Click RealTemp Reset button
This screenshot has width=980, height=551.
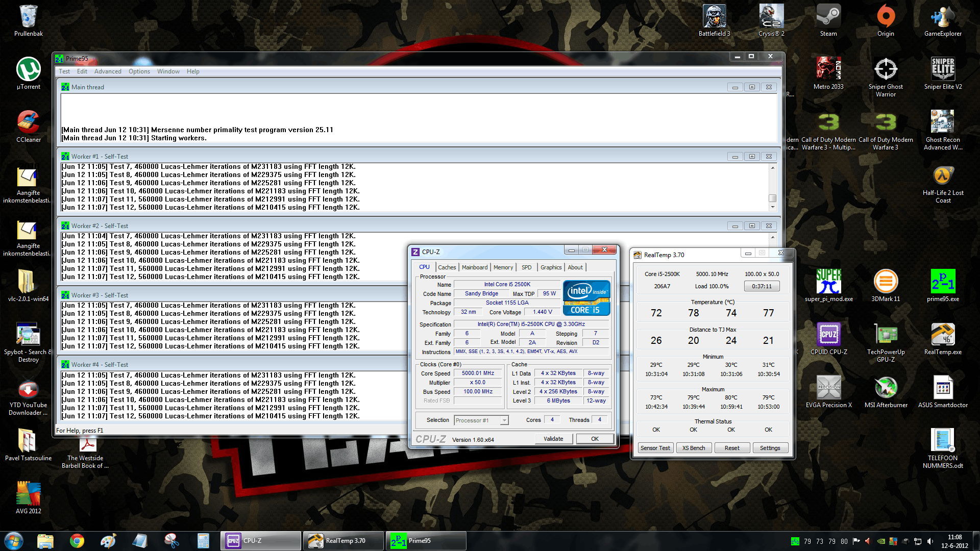click(x=732, y=448)
